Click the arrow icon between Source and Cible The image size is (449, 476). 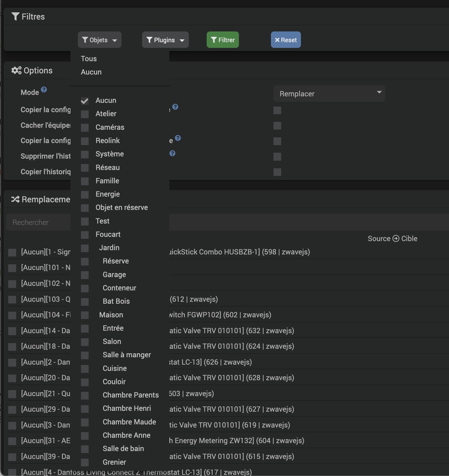(396, 239)
